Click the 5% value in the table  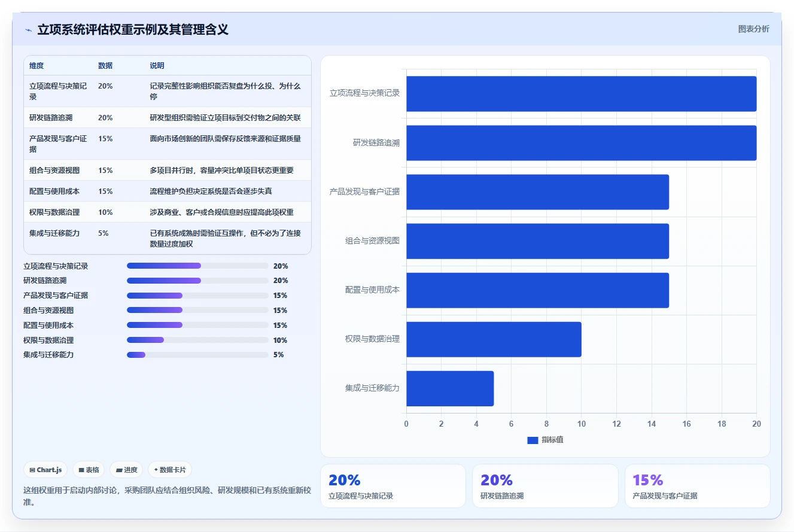(103, 233)
